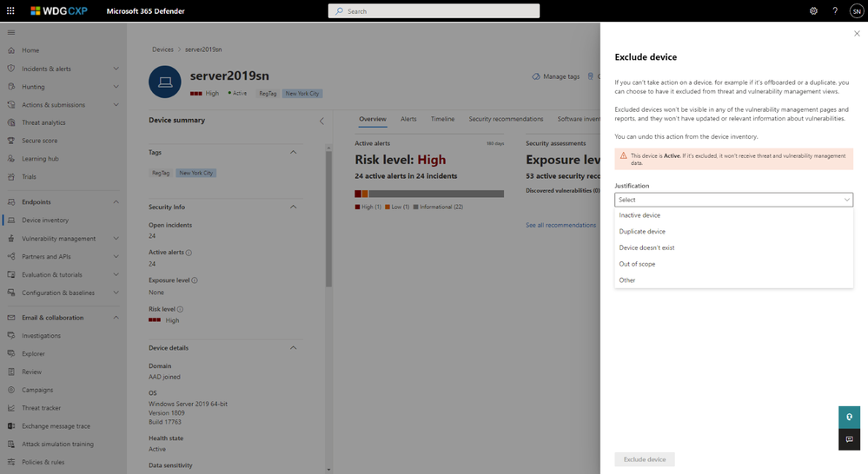This screenshot has height=474, width=868.
Task: Click the Active alerts info icon
Action: coord(189,253)
